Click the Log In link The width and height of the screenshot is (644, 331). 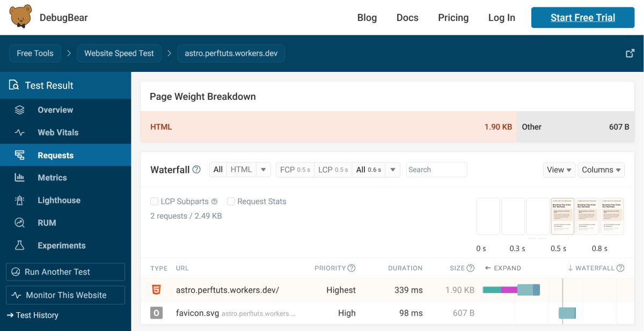pyautogui.click(x=502, y=18)
